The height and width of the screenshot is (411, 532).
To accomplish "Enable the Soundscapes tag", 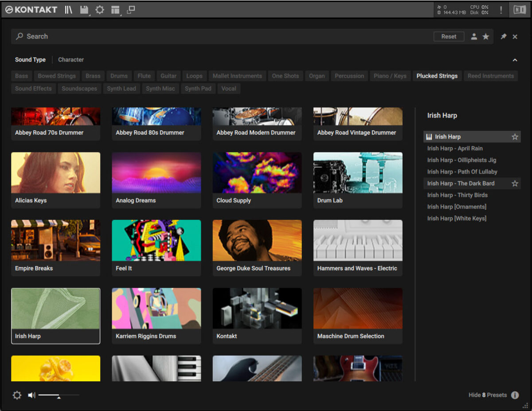I will coord(79,88).
